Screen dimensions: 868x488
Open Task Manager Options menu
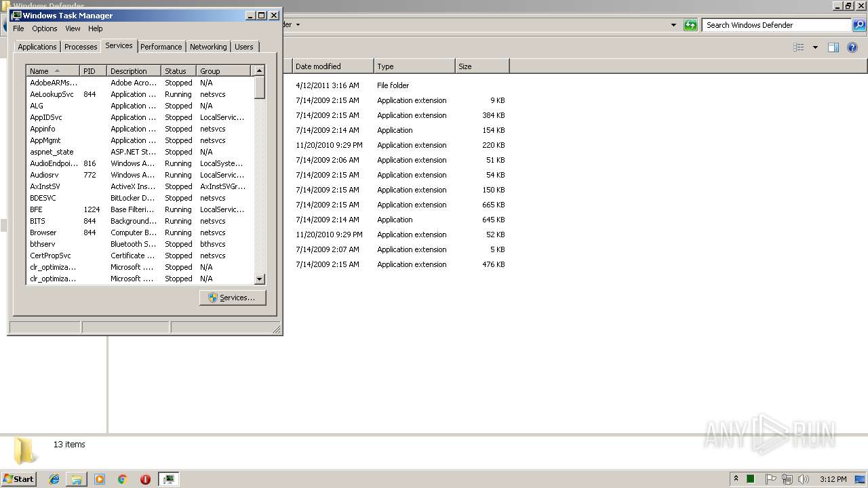pos(45,28)
